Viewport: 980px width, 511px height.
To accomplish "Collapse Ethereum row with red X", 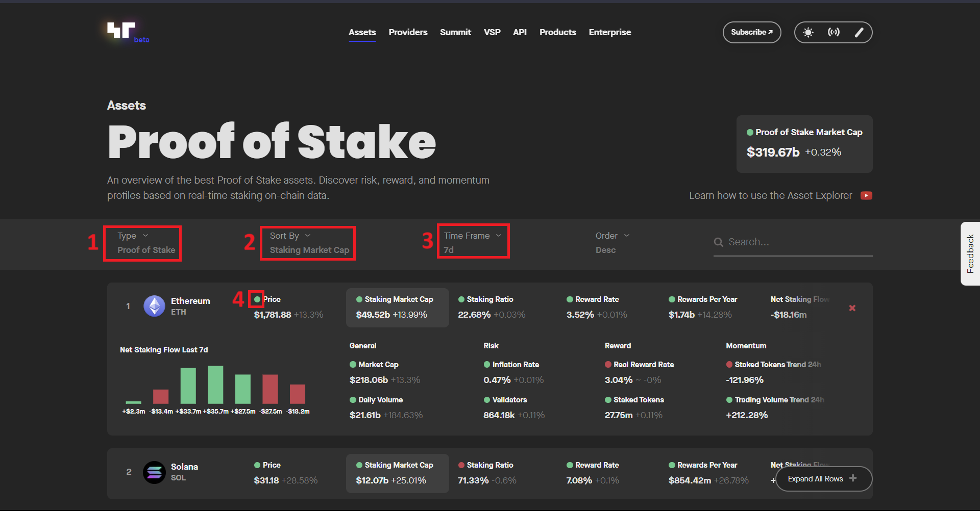I will pyautogui.click(x=852, y=308).
